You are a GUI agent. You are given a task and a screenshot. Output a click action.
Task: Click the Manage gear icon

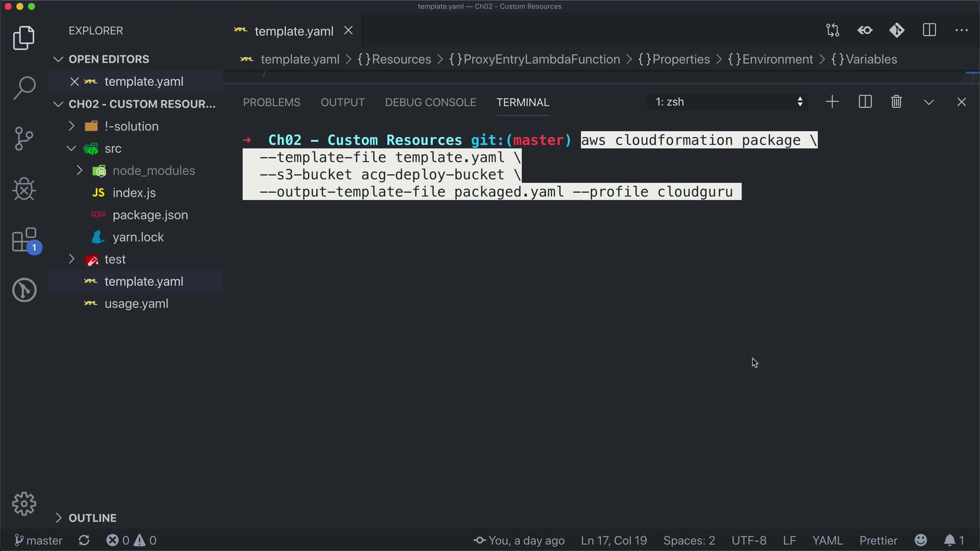point(24,504)
